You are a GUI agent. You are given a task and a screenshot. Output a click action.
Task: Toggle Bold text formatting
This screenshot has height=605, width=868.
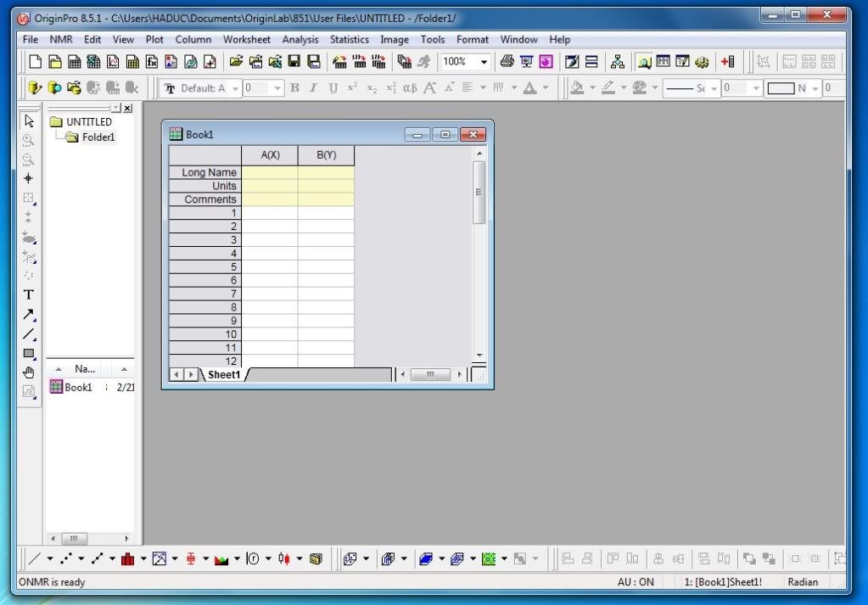[x=294, y=87]
